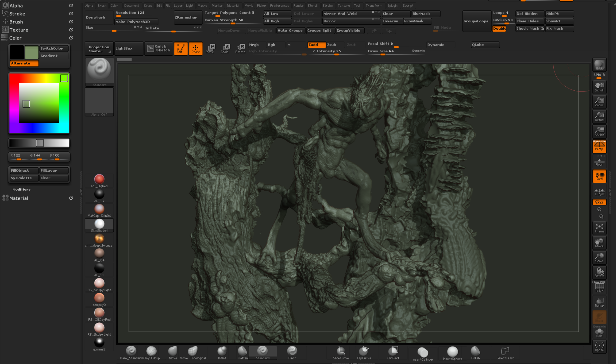Select the InsertSphere brush
Viewport: 616px width, 364px height.
pos(452,352)
